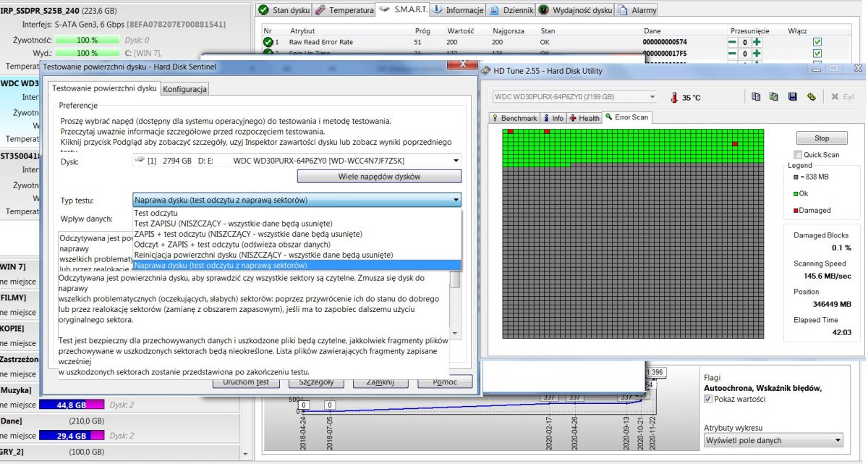The height and width of the screenshot is (464, 868).
Task: Click the Wyd. 100% performance bar
Action: click(88, 53)
